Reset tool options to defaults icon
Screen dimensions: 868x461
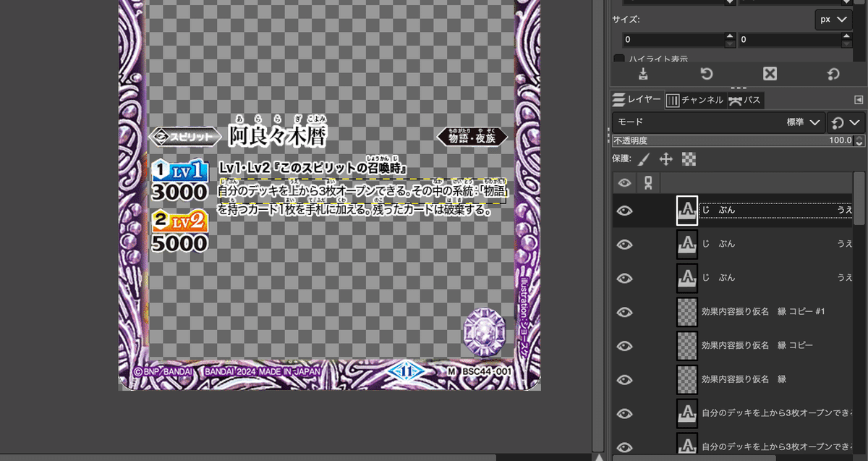833,74
